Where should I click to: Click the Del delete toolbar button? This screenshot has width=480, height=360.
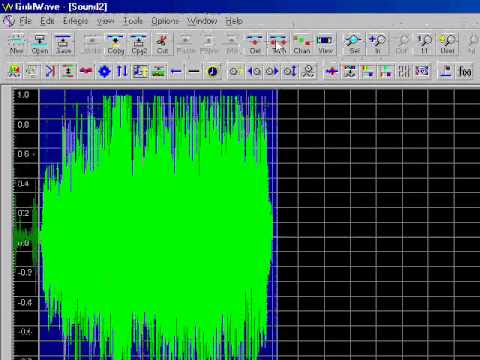255,44
